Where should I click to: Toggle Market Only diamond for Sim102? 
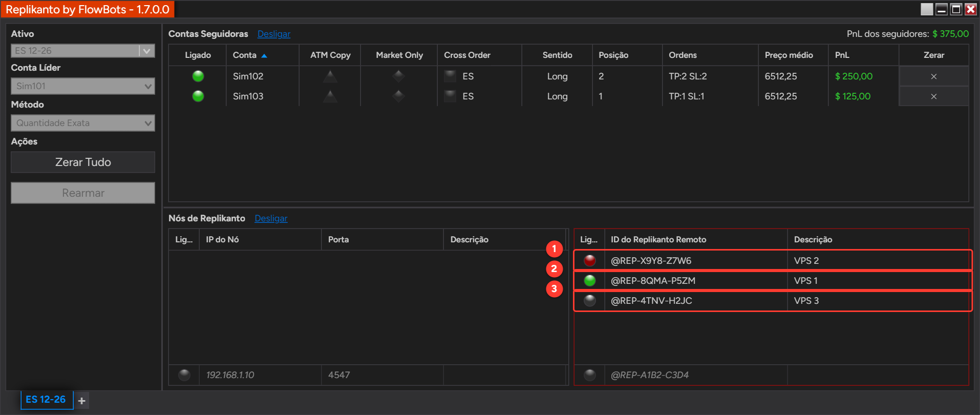click(x=399, y=76)
